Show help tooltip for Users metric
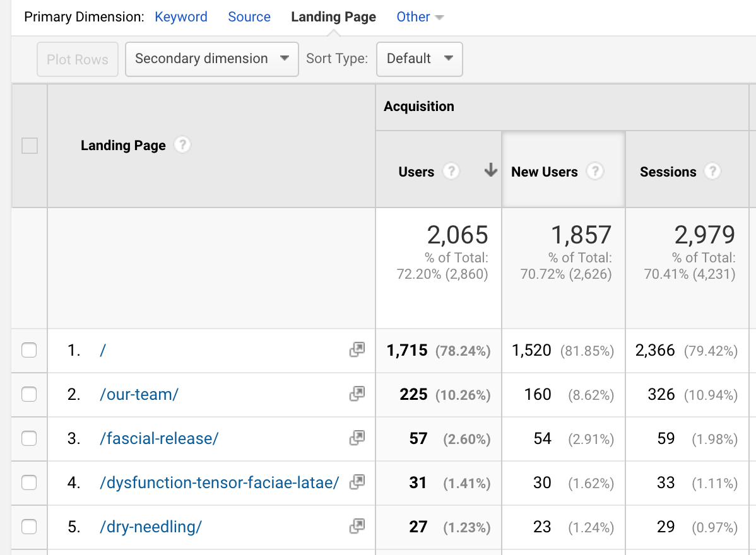The width and height of the screenshot is (756, 555). 451,171
